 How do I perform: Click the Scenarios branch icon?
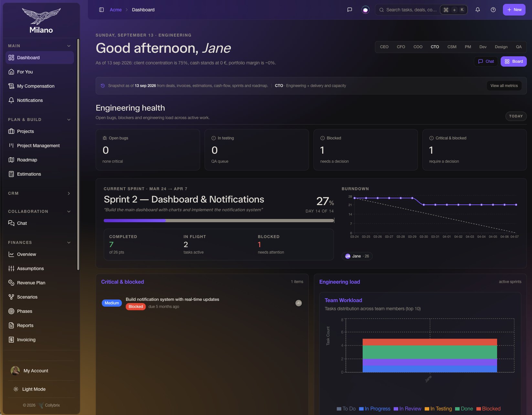11,297
